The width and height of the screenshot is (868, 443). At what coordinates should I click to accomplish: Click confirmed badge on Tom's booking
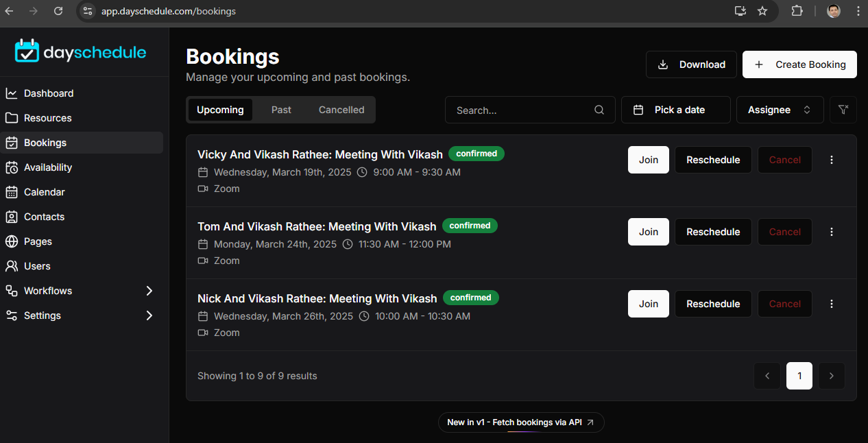470,226
